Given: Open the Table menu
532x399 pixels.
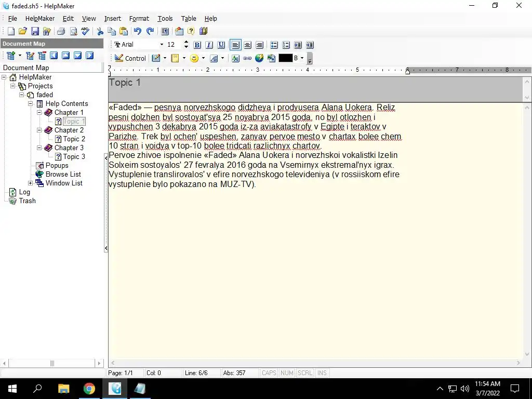Looking at the screenshot, I should (189, 19).
